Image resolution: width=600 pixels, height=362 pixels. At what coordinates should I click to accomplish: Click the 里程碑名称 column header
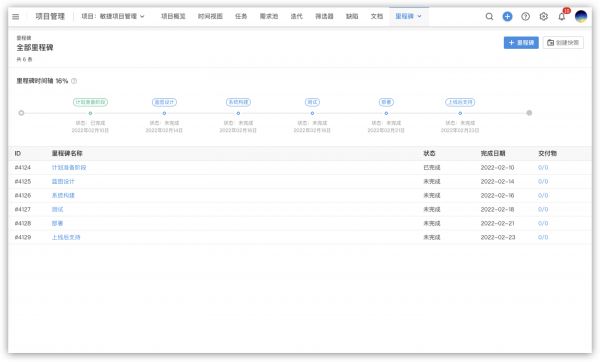click(67, 153)
